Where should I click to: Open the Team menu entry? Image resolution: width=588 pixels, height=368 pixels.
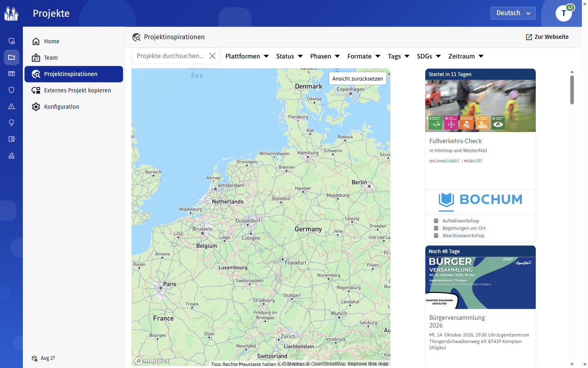[x=73, y=58]
